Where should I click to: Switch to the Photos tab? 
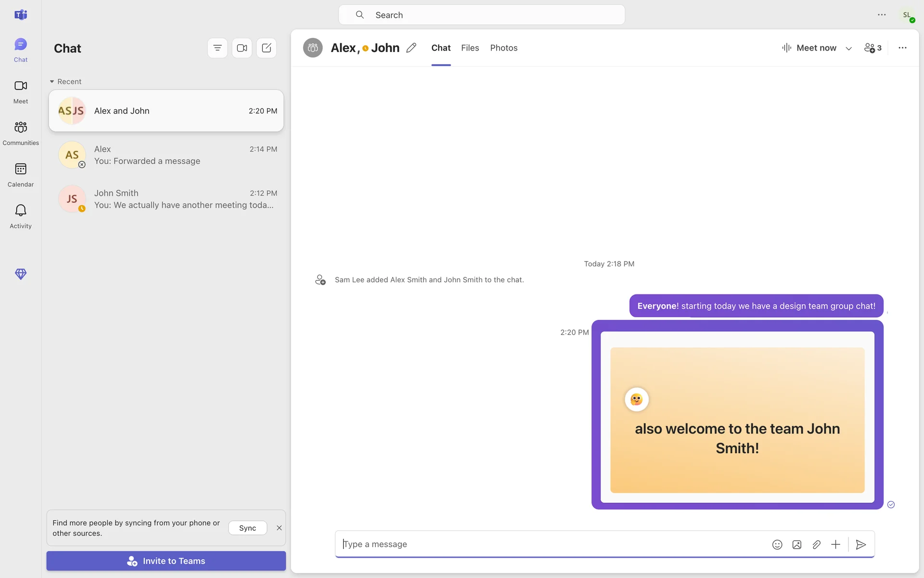(503, 48)
